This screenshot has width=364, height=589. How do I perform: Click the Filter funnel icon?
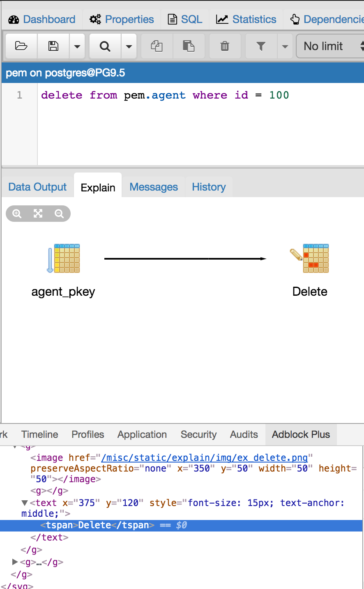(261, 46)
